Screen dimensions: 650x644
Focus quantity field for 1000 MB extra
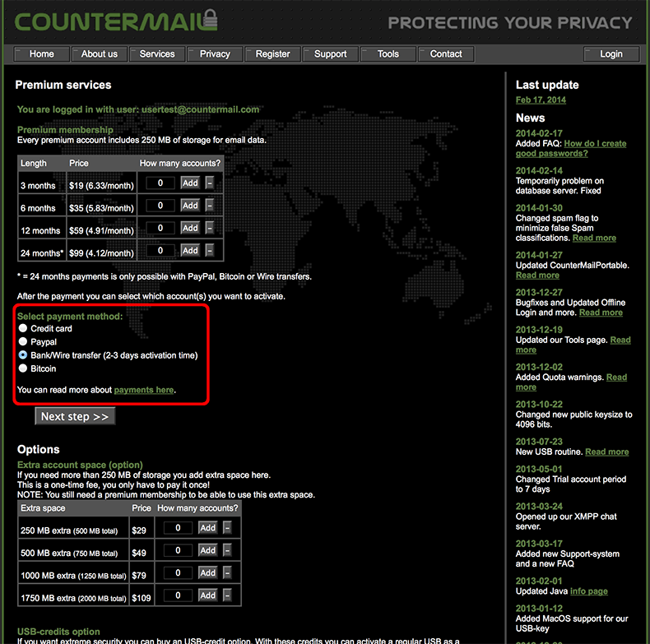coord(178,572)
